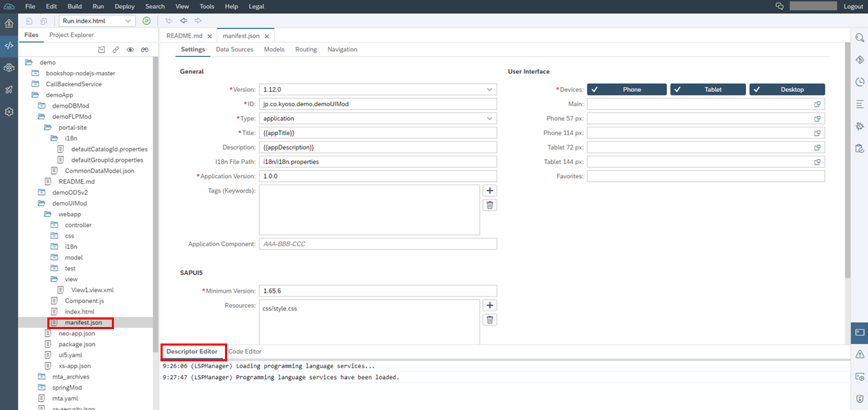Toggle the Console pane icon
The height and width of the screenshot is (410, 868).
[x=859, y=333]
